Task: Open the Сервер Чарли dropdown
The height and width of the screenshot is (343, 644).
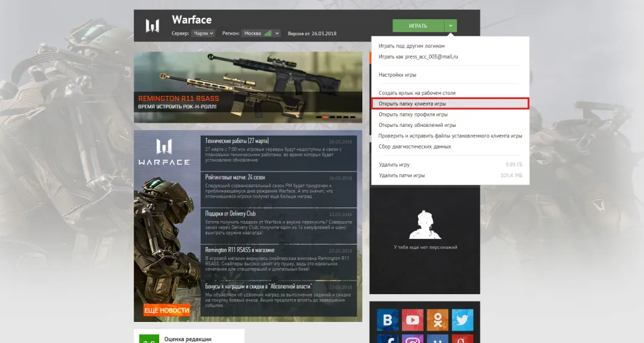Action: tap(203, 33)
